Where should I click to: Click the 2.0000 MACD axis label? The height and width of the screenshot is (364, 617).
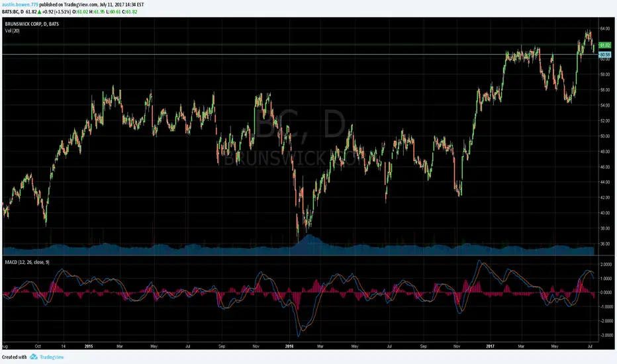tap(606, 265)
